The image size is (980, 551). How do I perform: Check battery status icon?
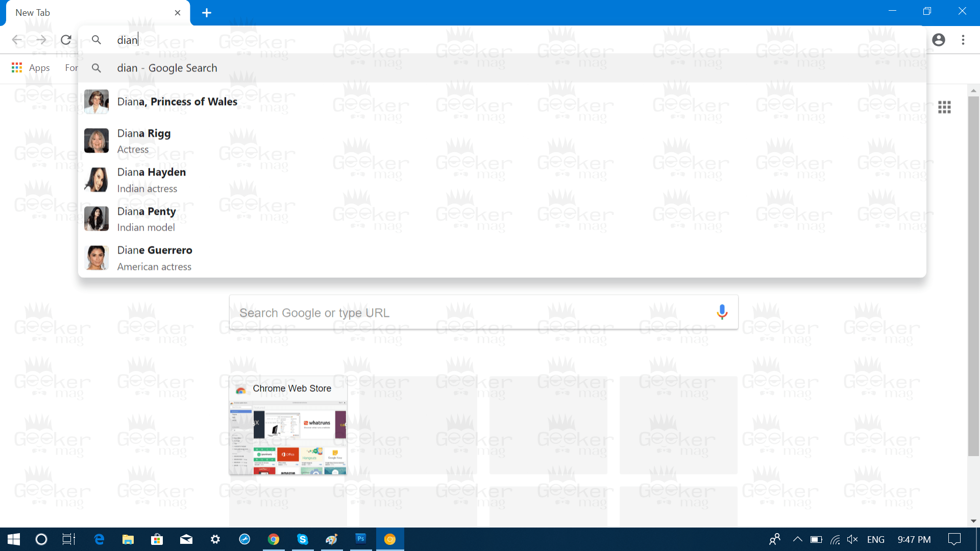[816, 539]
